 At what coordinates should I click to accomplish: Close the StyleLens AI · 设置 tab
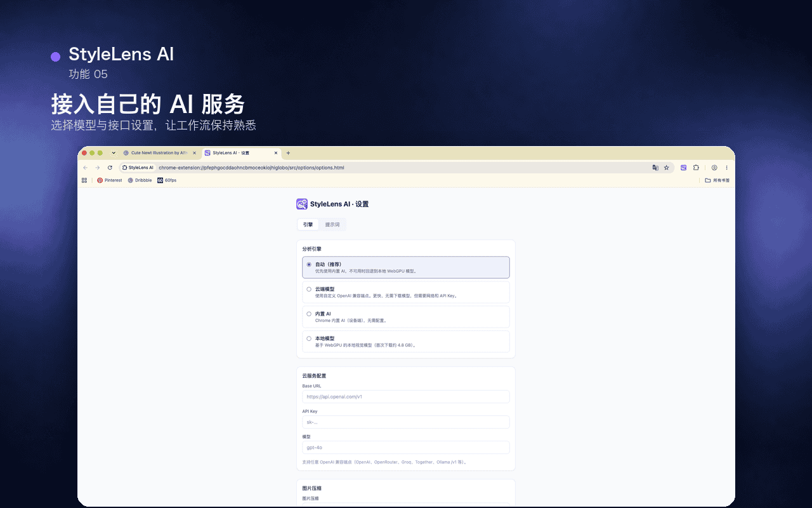tap(275, 153)
